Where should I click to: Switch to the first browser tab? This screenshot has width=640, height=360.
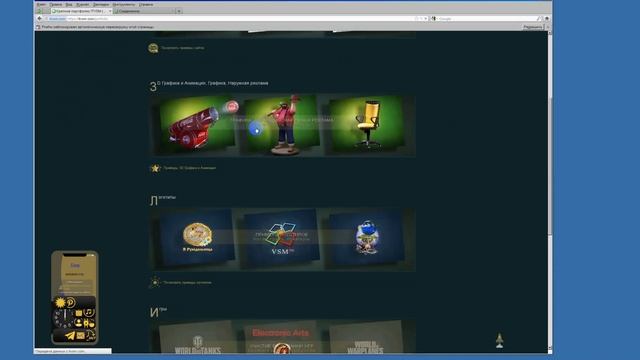pos(81,11)
